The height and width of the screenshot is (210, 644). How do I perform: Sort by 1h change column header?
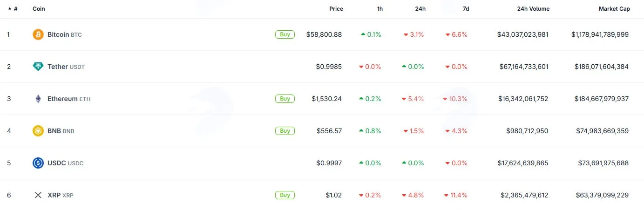coord(380,9)
